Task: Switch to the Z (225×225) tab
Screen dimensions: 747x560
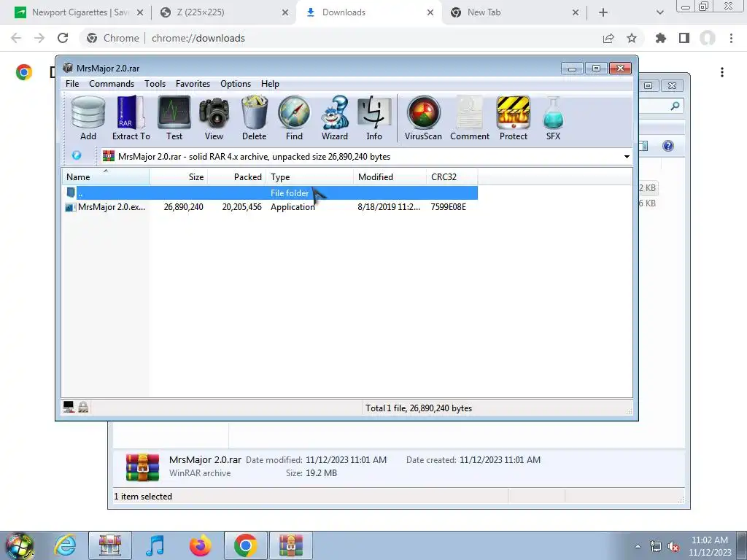Action: pyautogui.click(x=224, y=12)
